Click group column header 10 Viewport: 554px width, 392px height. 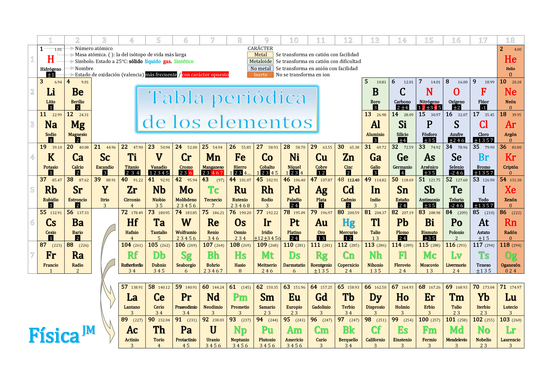coord(294,40)
